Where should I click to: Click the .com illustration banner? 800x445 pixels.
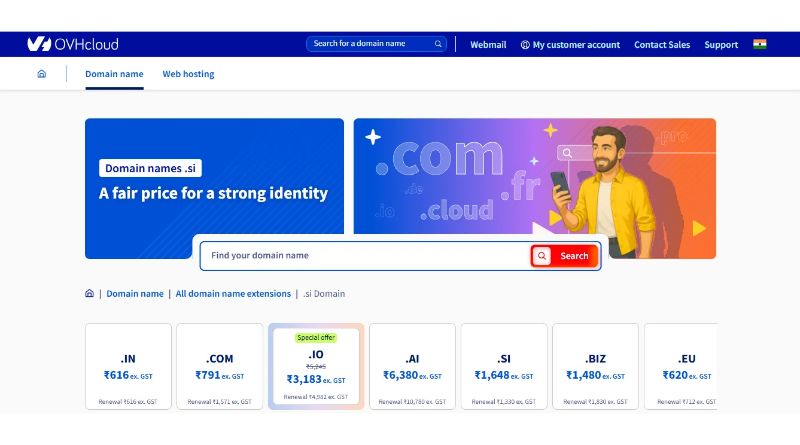coord(534,188)
